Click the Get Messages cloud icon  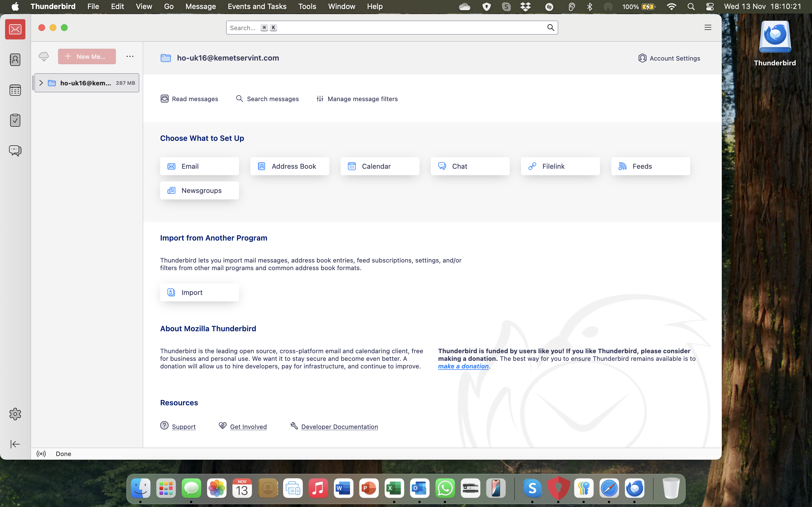(x=44, y=56)
